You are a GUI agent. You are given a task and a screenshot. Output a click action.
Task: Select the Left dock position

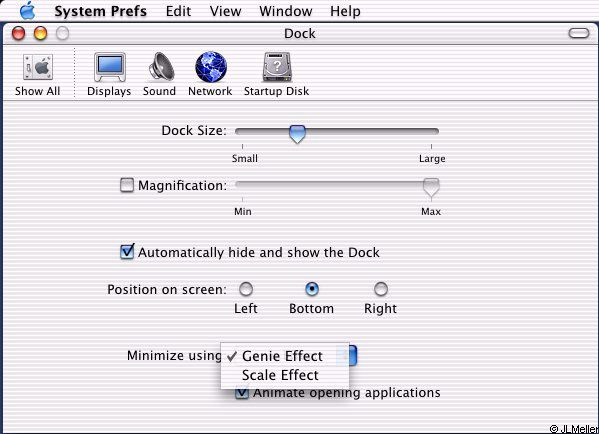246,289
